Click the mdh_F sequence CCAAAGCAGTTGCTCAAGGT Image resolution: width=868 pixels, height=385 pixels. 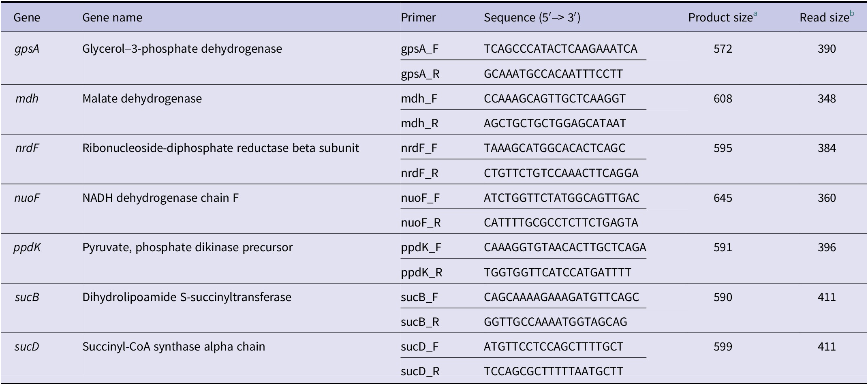[x=555, y=99]
